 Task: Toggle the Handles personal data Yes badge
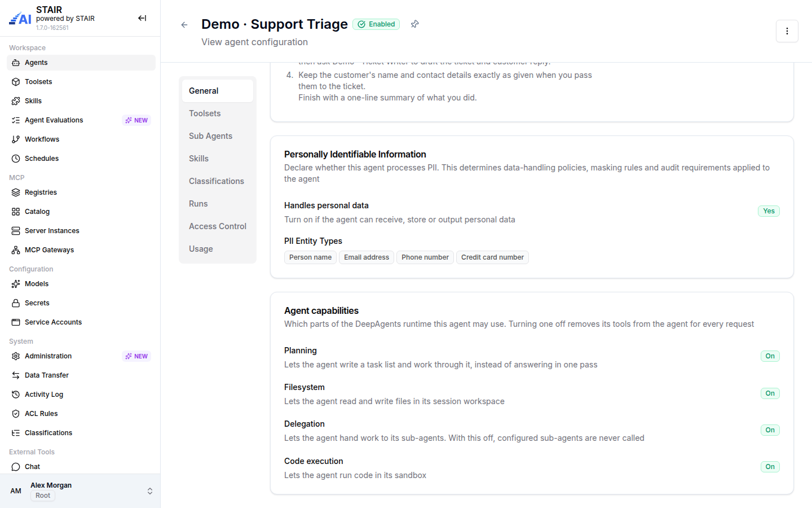click(769, 211)
